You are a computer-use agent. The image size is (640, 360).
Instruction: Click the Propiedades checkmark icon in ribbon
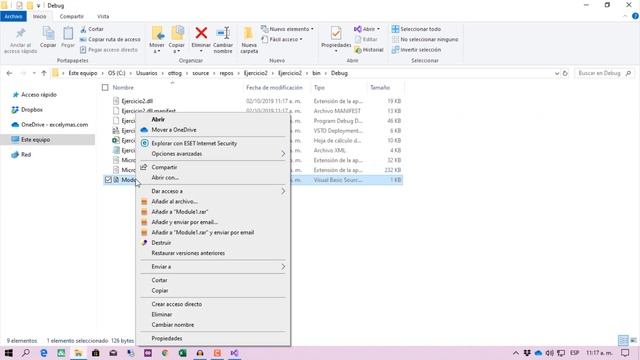[x=336, y=33]
